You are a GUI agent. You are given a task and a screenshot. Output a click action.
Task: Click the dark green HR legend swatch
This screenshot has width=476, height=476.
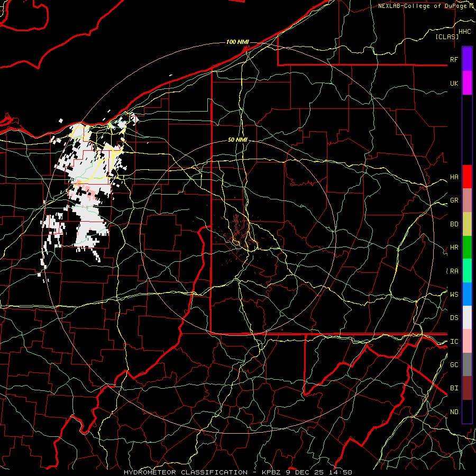(467, 247)
